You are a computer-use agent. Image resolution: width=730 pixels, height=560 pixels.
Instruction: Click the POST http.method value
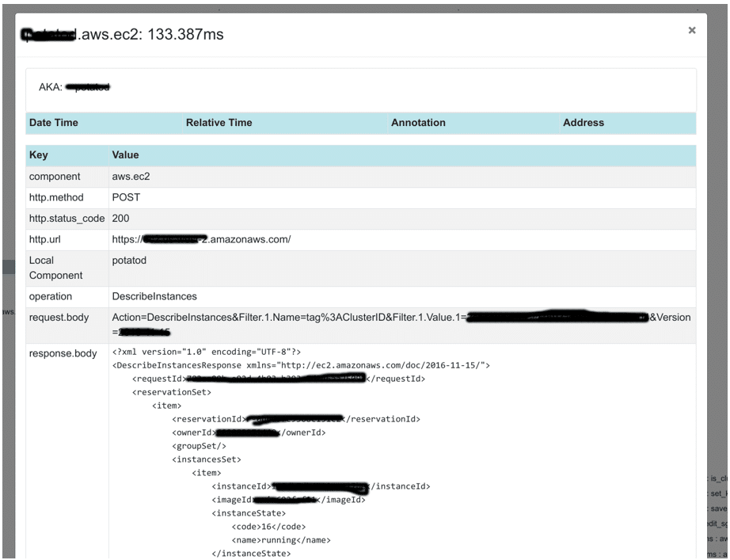(x=127, y=198)
